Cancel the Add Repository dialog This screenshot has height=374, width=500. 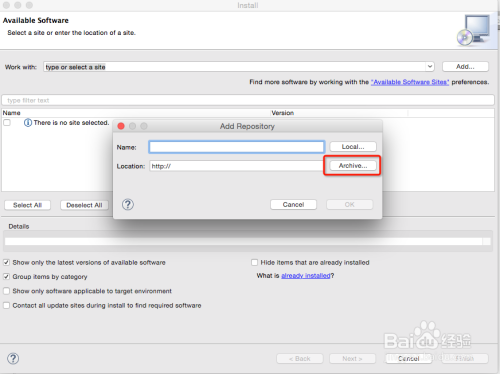(293, 204)
